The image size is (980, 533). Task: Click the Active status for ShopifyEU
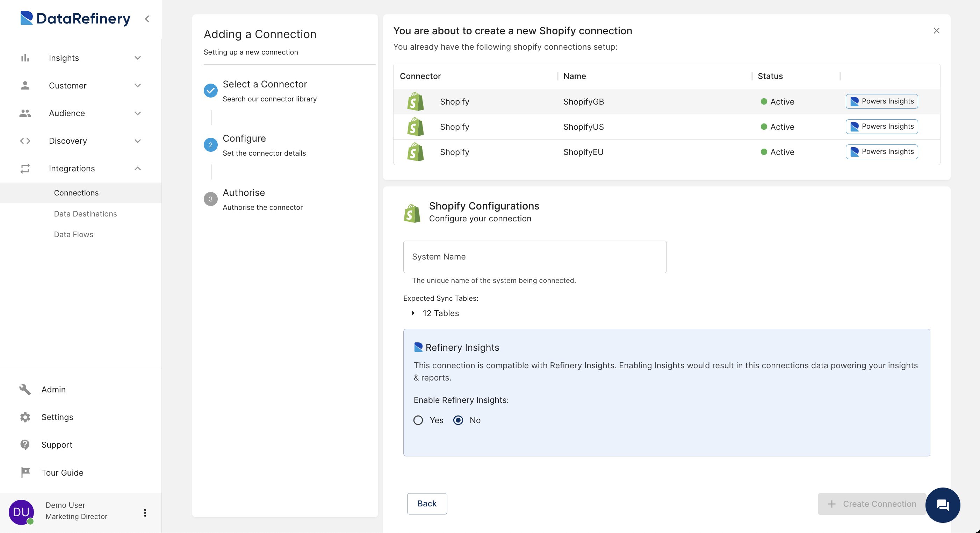point(777,152)
